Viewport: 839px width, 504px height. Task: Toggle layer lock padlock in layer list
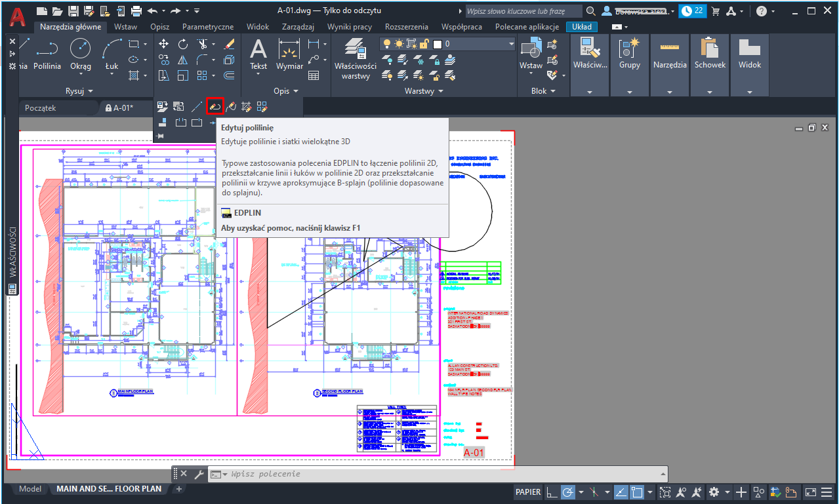point(424,44)
